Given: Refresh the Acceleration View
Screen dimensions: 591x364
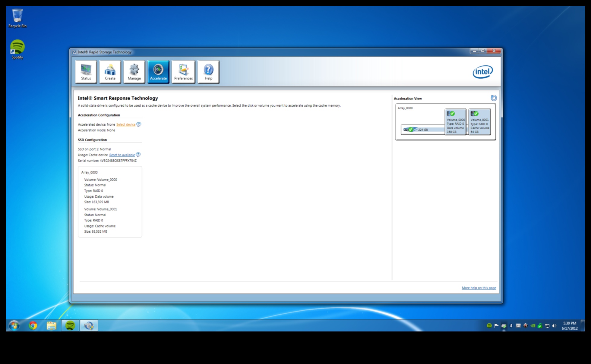Looking at the screenshot, I should (x=494, y=98).
